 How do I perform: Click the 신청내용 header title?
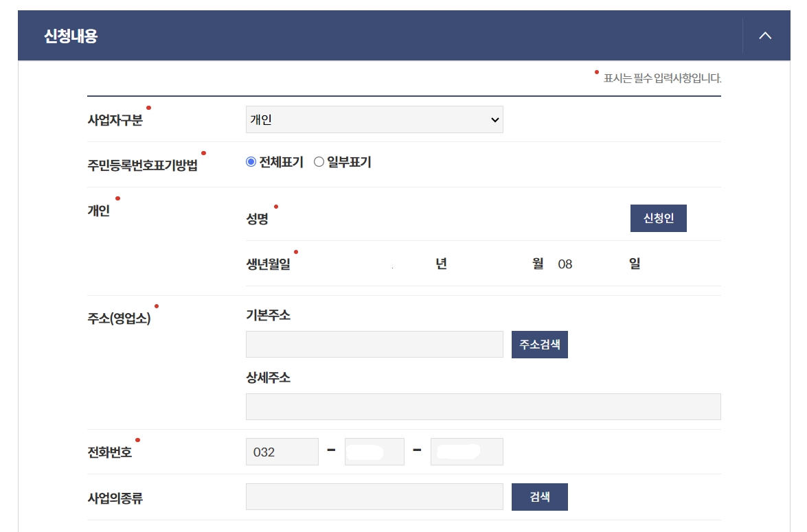(71, 36)
